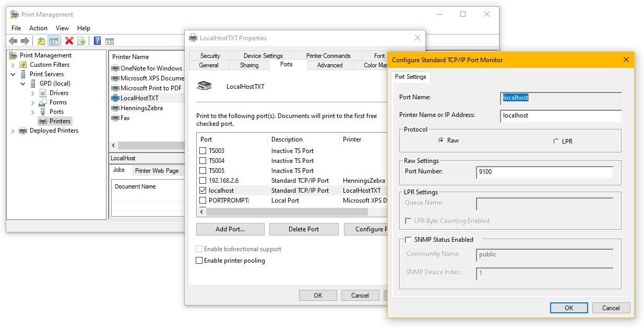Screen dimensions: 644x329
Task: Select the Raw protocol radio button
Action: click(442, 140)
